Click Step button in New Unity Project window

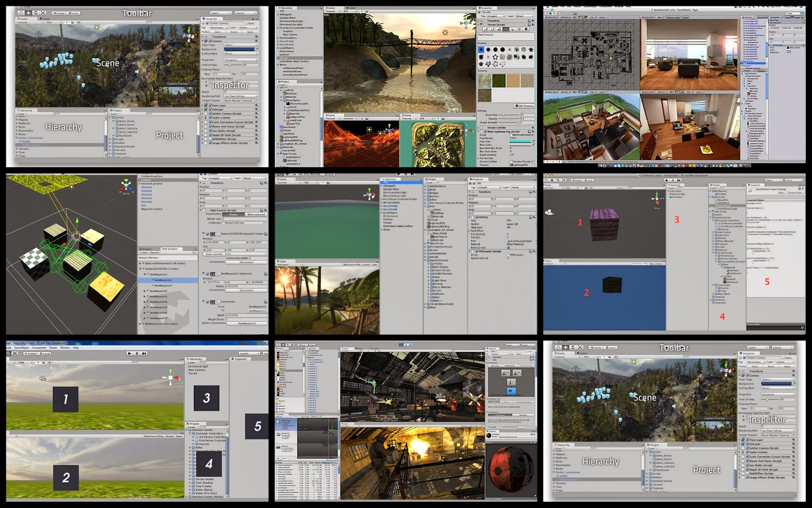click(x=144, y=354)
